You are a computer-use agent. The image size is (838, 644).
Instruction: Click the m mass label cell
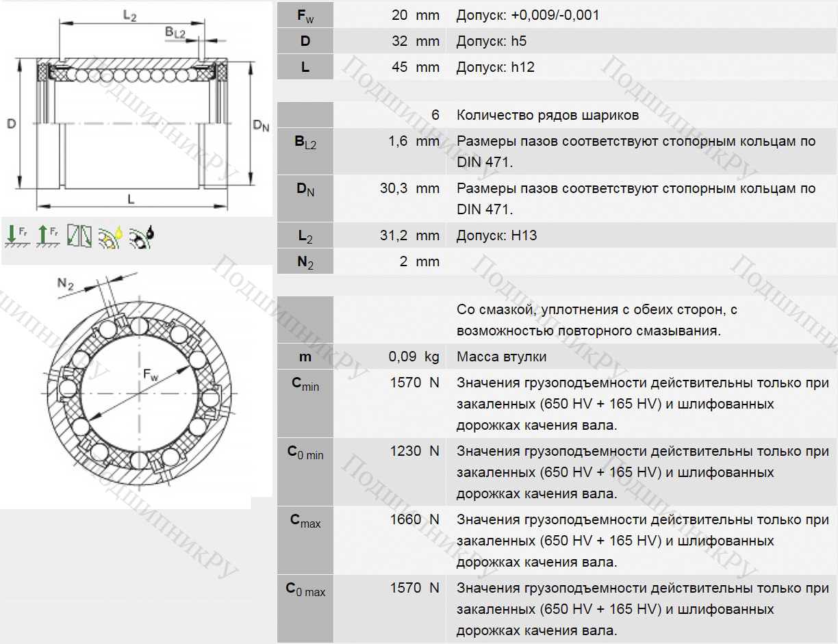click(x=305, y=357)
